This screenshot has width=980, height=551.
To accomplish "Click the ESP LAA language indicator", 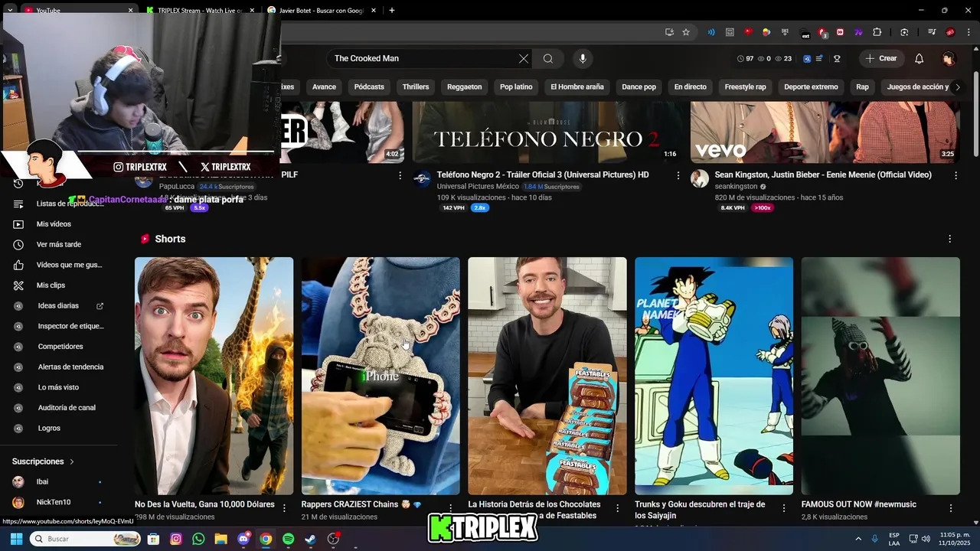I will click(x=894, y=539).
